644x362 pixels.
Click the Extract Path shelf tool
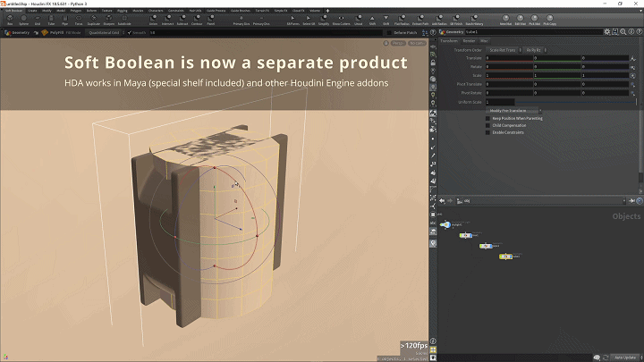click(x=420, y=20)
